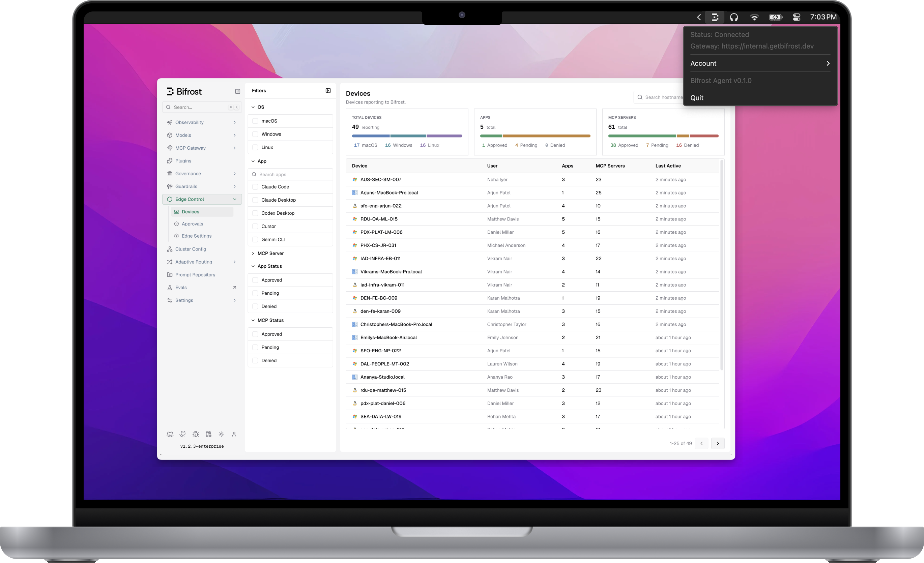Viewport: 924px width, 563px height.
Task: Collapse the App Status filter section
Action: click(253, 266)
